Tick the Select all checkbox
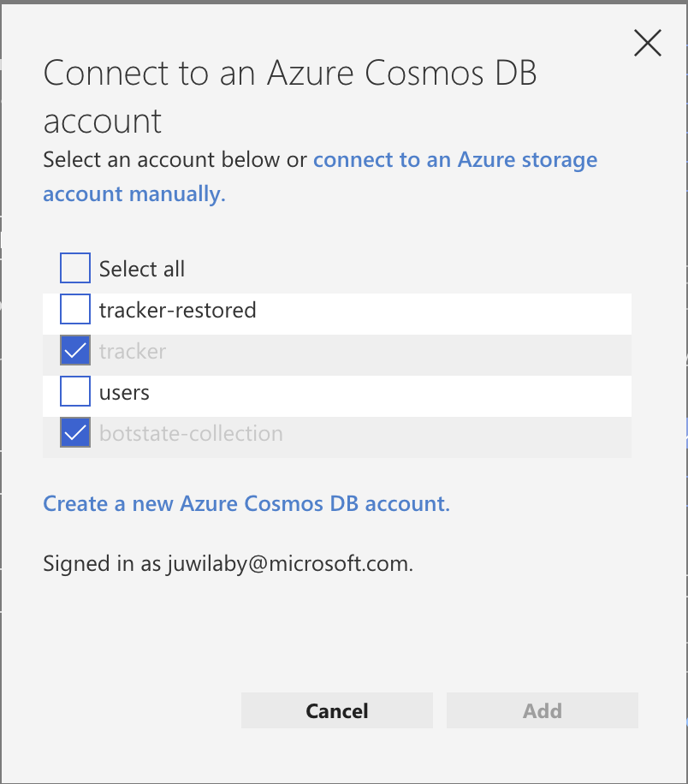This screenshot has height=784, width=688. [x=75, y=269]
